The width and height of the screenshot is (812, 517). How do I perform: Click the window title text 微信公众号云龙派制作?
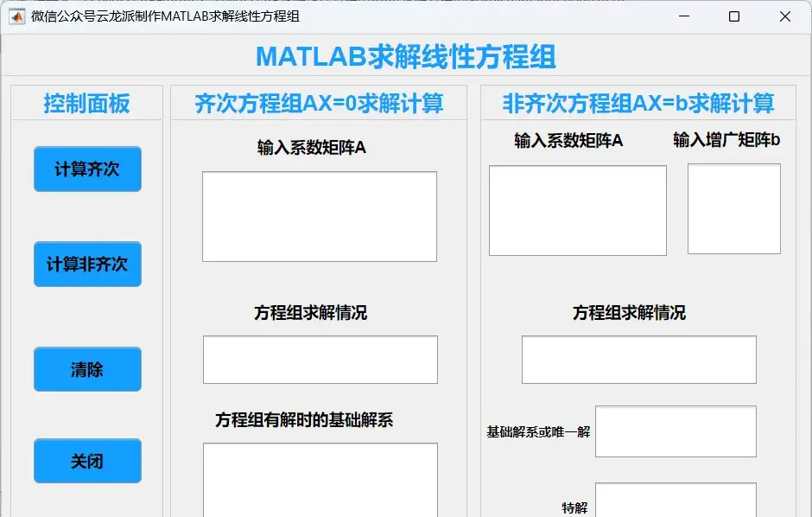click(96, 16)
